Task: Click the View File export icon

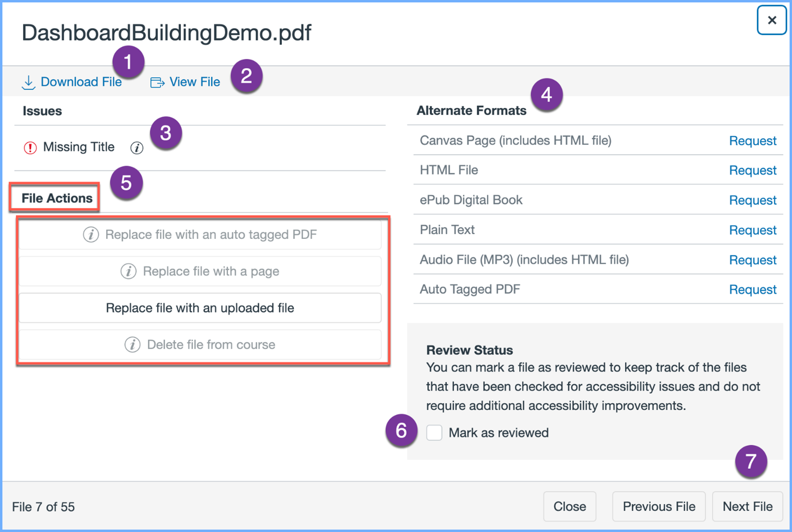Action: pyautogui.click(x=157, y=83)
